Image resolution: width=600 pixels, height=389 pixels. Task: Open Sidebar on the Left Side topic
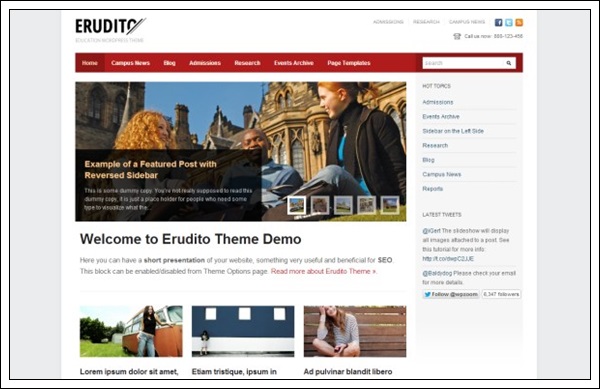[x=453, y=131]
